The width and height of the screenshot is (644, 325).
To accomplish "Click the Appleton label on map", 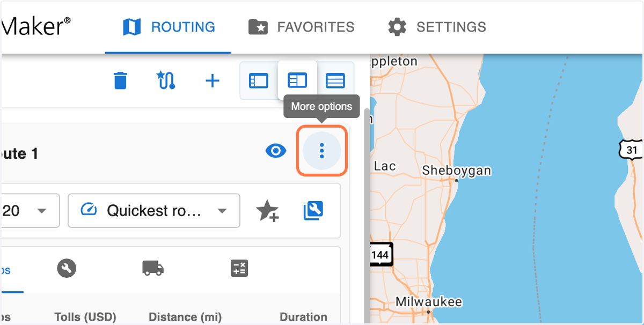I will click(393, 61).
